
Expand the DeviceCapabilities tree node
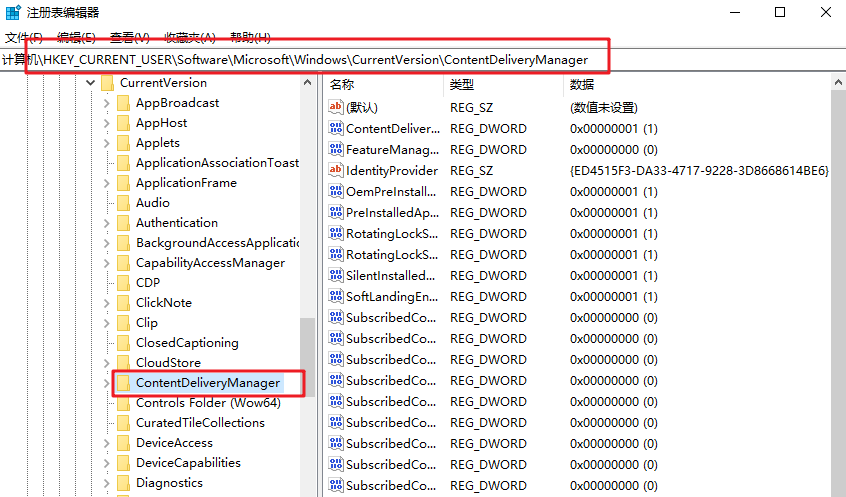[x=106, y=462]
